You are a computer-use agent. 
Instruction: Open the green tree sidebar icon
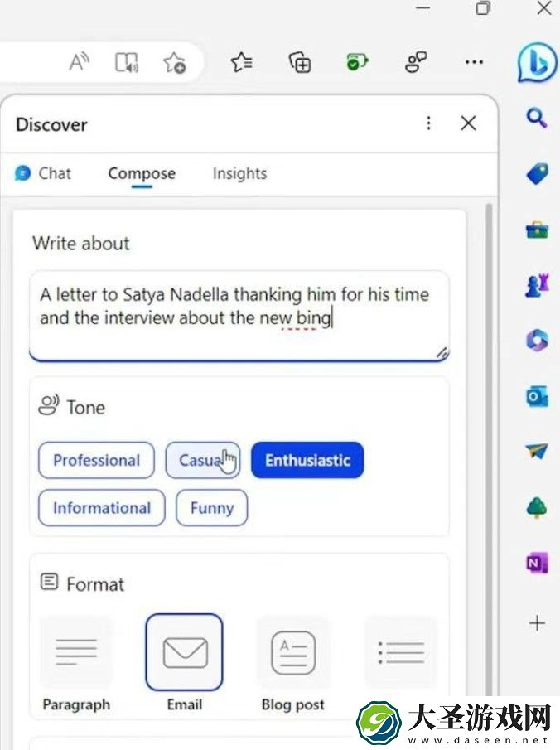(x=537, y=507)
